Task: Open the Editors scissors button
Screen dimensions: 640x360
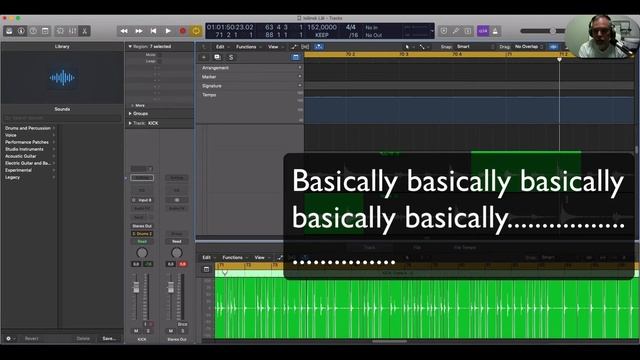Action: 84,31
